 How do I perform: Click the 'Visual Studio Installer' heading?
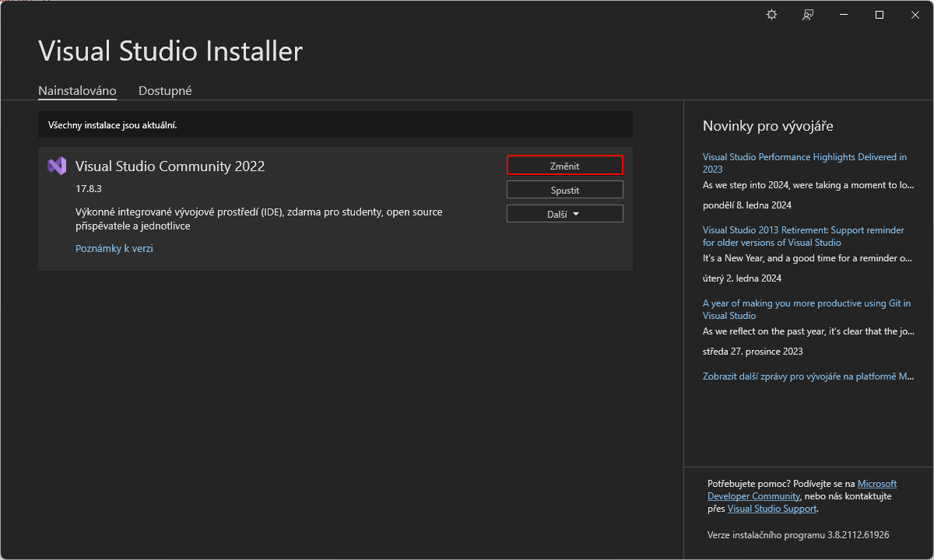(x=170, y=51)
